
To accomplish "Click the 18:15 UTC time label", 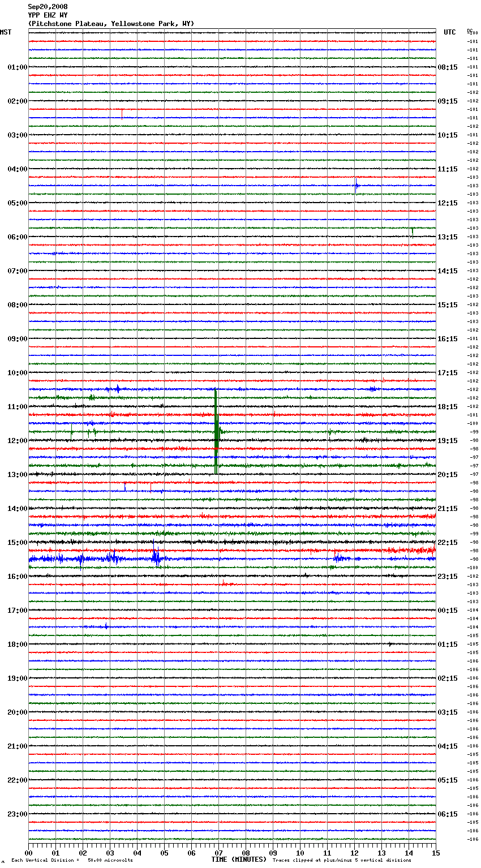I will 448,407.
